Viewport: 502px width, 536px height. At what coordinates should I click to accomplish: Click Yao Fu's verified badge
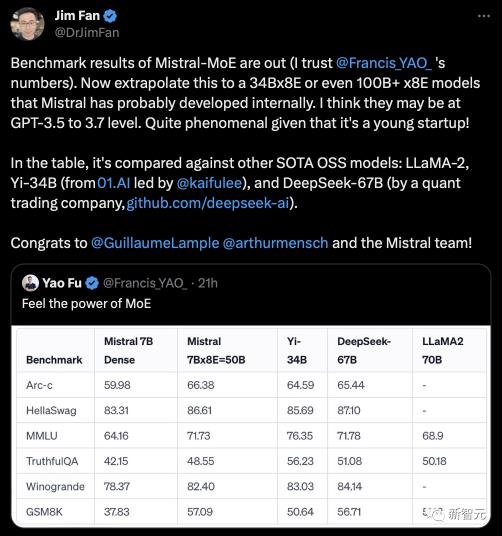(92, 283)
